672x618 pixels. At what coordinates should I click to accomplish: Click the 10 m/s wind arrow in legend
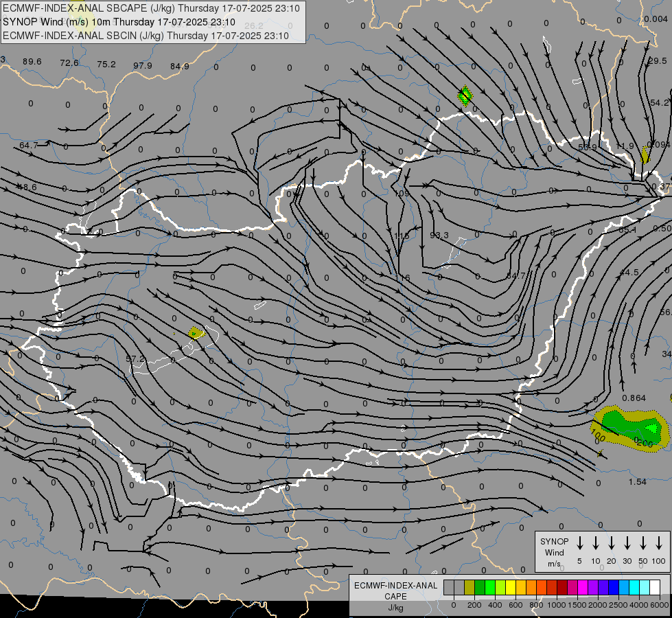coord(595,543)
